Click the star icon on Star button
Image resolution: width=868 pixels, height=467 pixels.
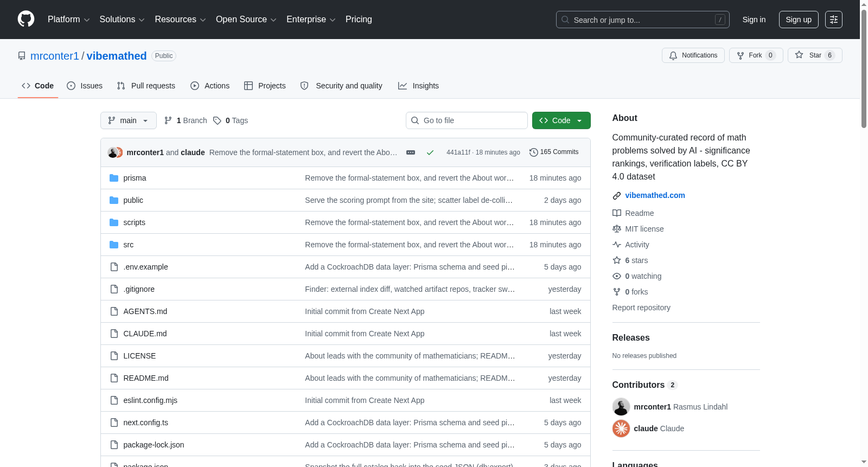tap(799, 55)
